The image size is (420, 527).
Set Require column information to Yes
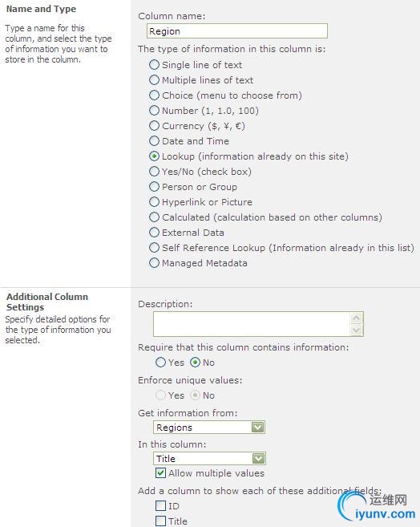pyautogui.click(x=161, y=363)
